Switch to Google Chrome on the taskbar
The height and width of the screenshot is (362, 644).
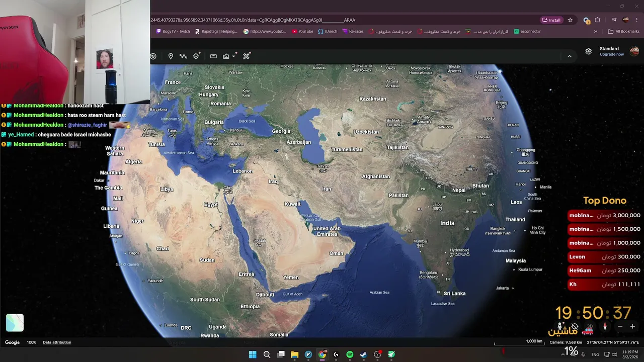coord(322,354)
